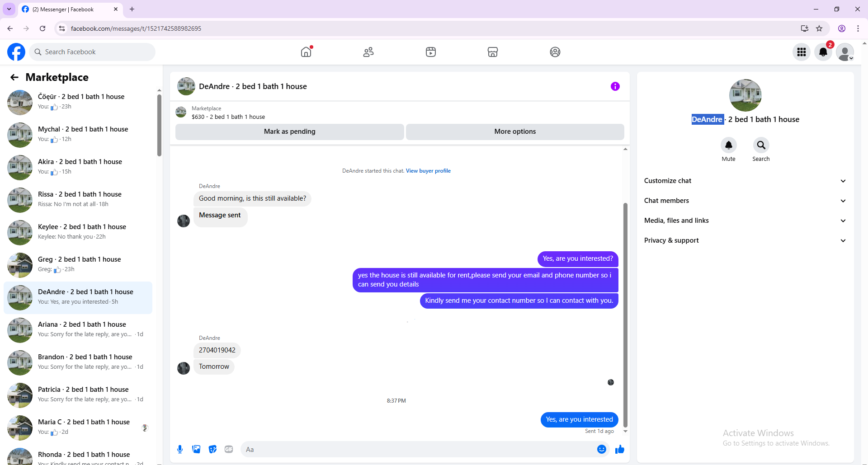Open conversation information purple icon
Image resolution: width=868 pixels, height=465 pixels.
[615, 86]
